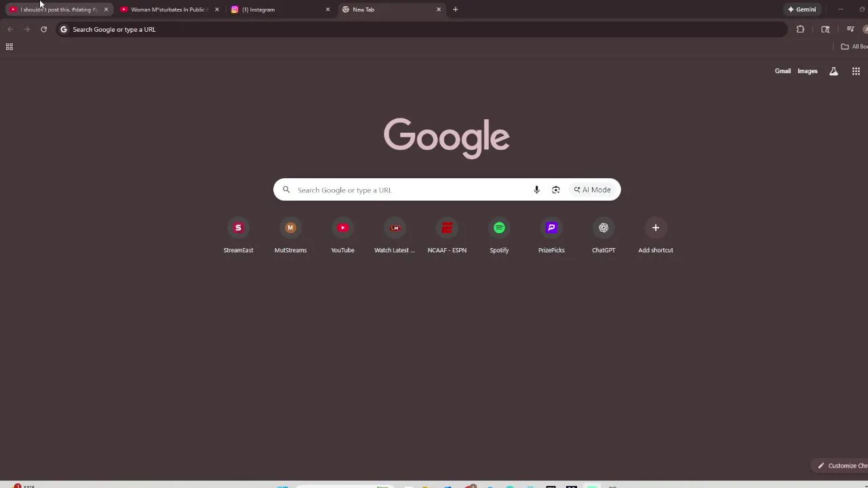Select the New Tab tab
This screenshot has width=868, height=488.
pyautogui.click(x=391, y=9)
